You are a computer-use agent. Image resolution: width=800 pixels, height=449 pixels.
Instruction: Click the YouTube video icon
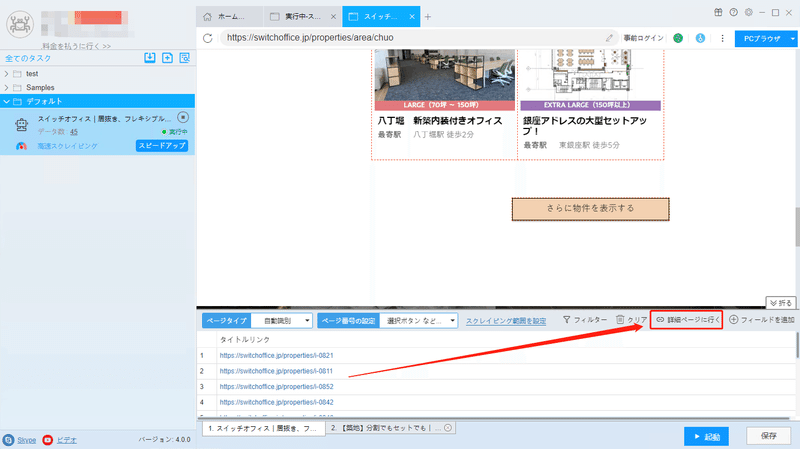47,440
